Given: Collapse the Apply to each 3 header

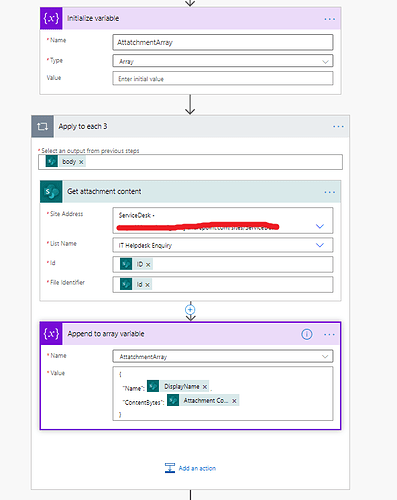Looking at the screenshot, I should (x=190, y=126).
